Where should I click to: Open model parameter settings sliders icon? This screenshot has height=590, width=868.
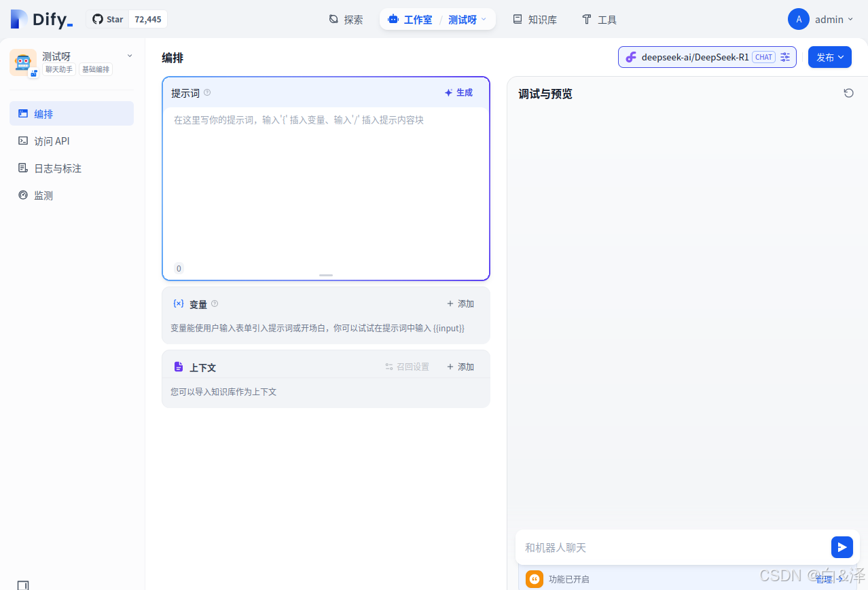(x=785, y=58)
